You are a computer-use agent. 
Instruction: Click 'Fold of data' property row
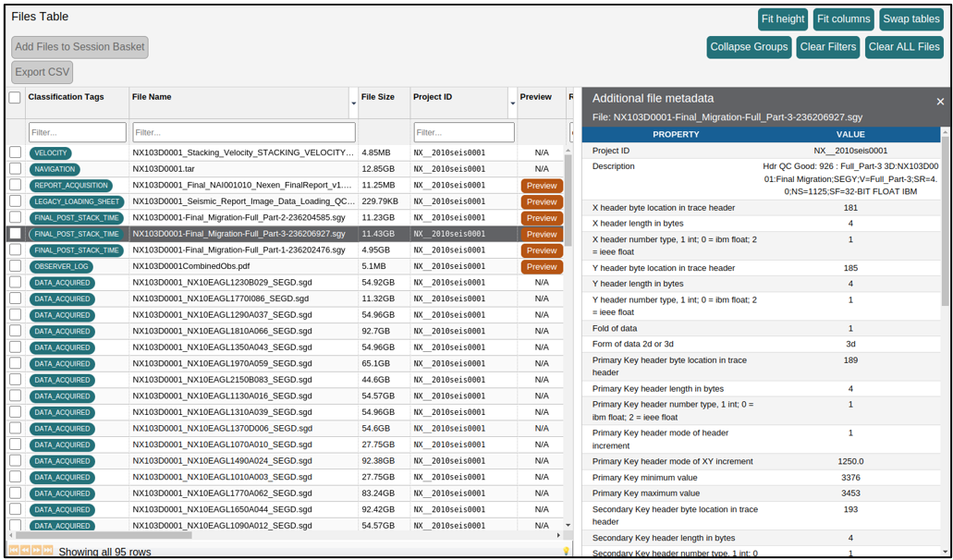pos(761,328)
